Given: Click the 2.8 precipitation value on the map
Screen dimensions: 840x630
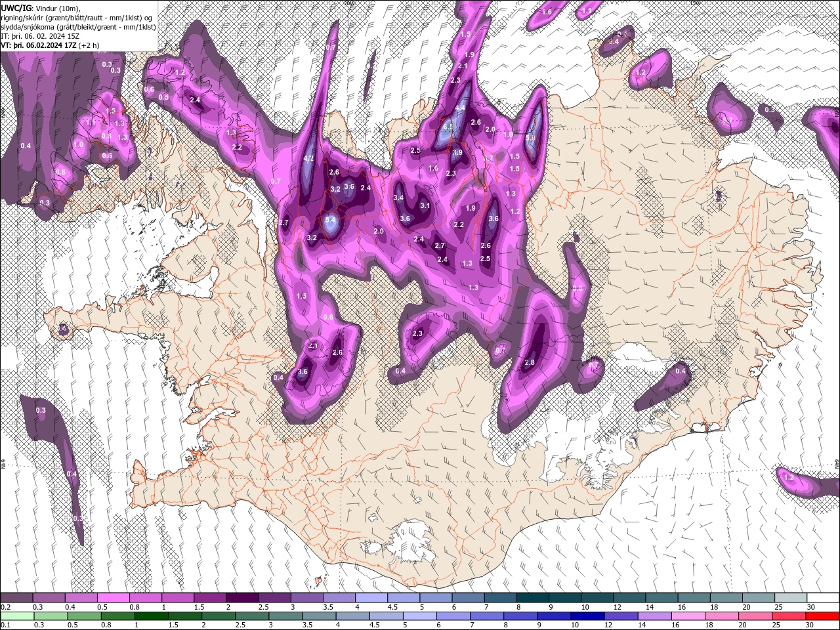Looking at the screenshot, I should (530, 363).
